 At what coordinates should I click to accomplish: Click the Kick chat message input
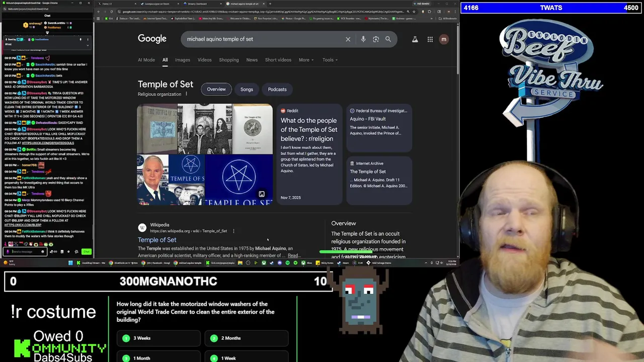24,252
